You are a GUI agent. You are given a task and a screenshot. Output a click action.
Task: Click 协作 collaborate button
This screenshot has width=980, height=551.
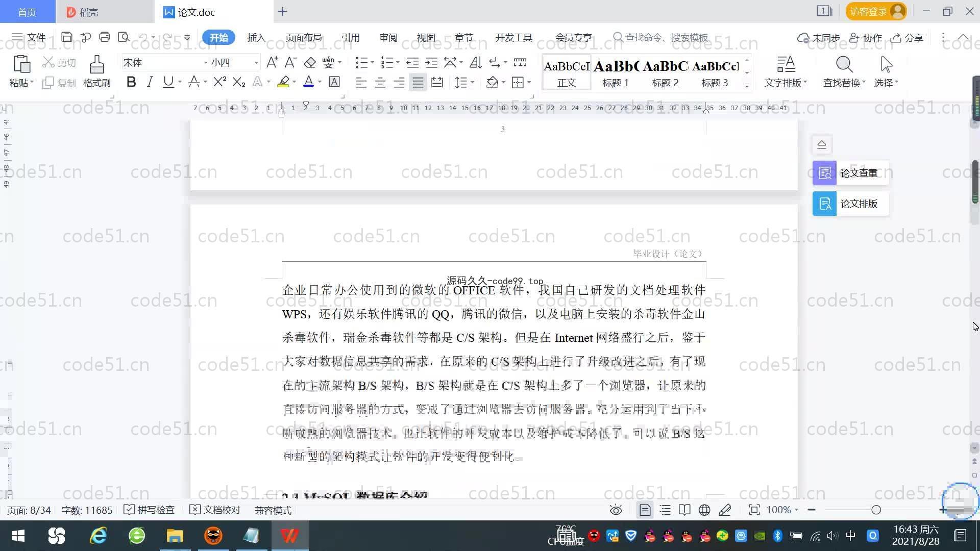point(866,38)
